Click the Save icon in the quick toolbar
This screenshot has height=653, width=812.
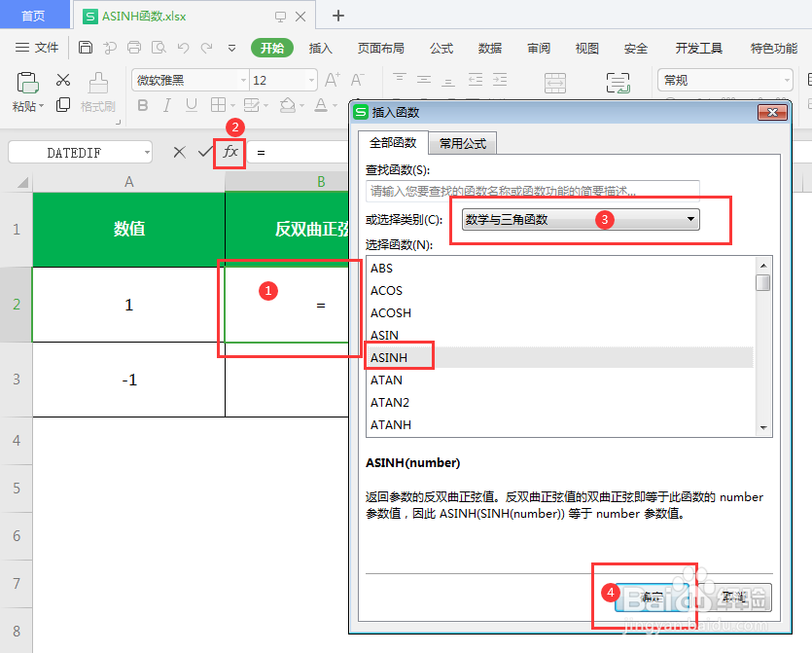point(86,48)
